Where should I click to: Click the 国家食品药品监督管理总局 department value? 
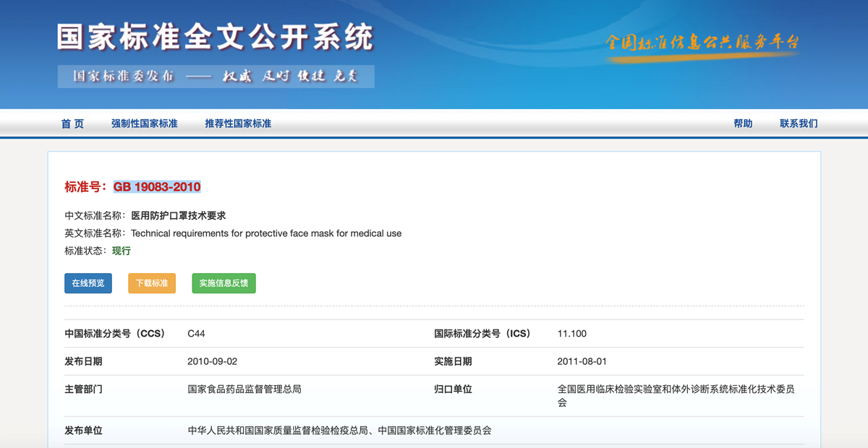click(x=244, y=389)
